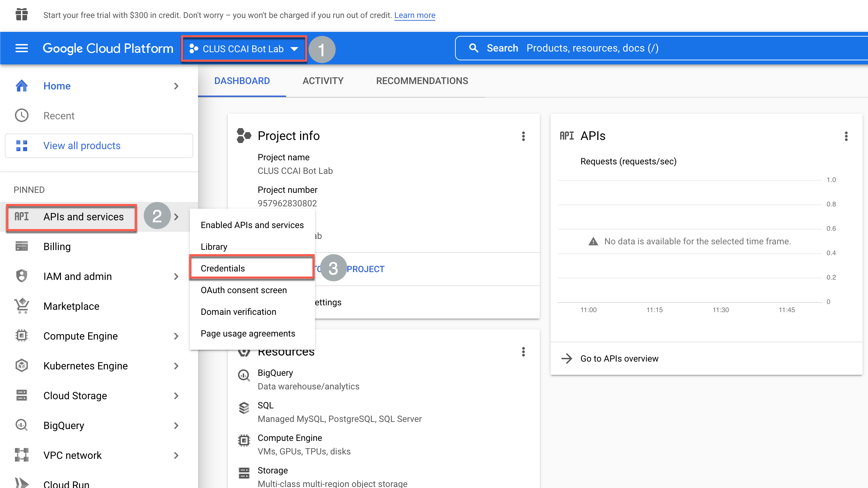The image size is (868, 488).
Task: Click the Storage resource link
Action: coord(273,470)
